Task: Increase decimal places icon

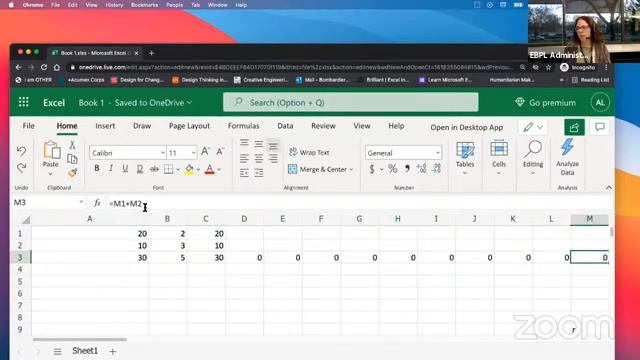Action: pos(422,168)
